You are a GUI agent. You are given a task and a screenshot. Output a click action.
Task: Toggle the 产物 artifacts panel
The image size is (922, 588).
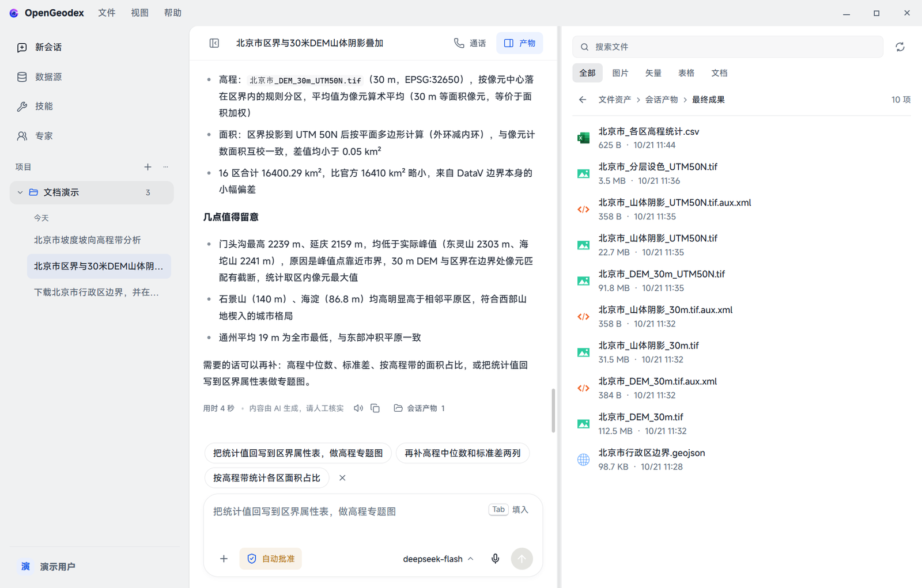click(x=519, y=43)
